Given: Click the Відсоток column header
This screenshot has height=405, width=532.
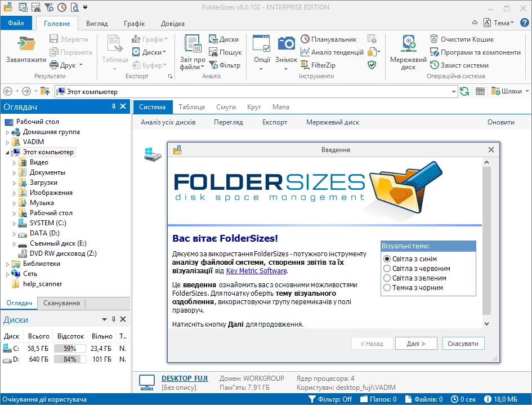Looking at the screenshot, I should tap(70, 336).
